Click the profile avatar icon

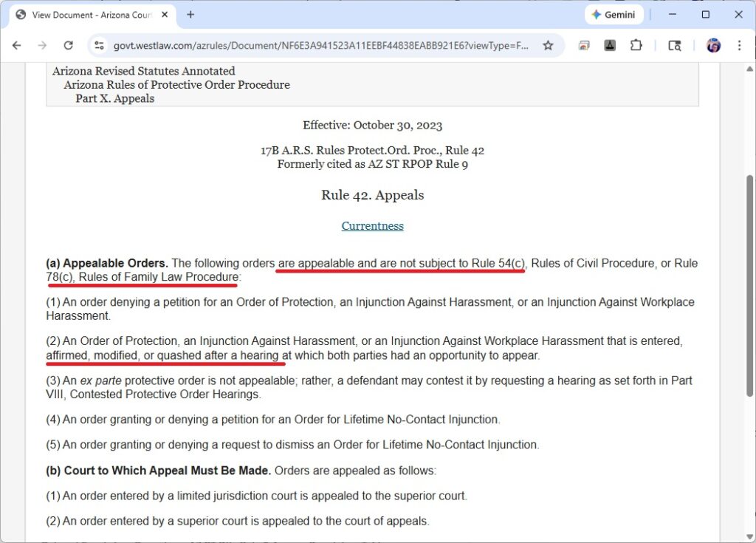coord(713,46)
